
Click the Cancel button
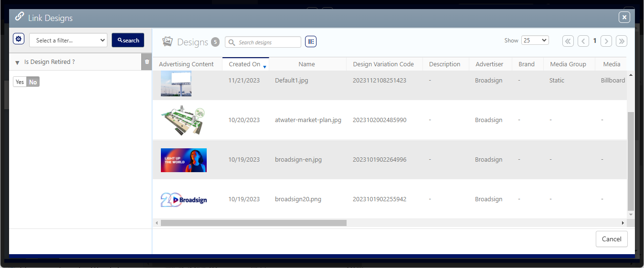(612, 239)
